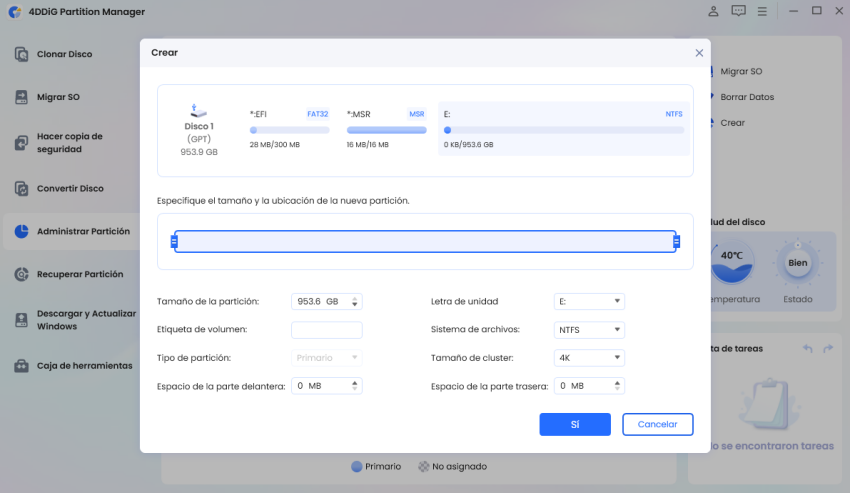This screenshot has width=850, height=493.
Task: Open the Caja de herramientas icon
Action: pyautogui.click(x=21, y=366)
